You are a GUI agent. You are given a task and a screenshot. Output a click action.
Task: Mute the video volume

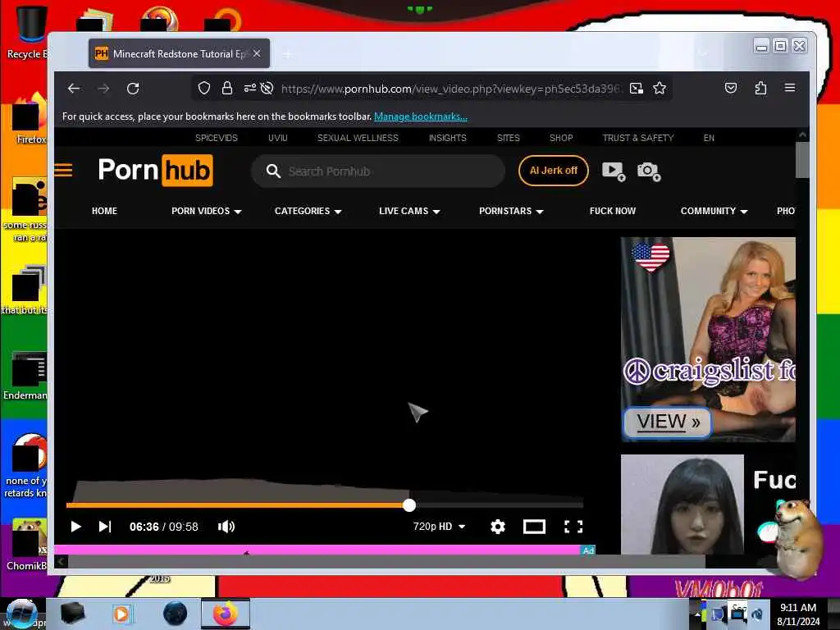point(226,527)
